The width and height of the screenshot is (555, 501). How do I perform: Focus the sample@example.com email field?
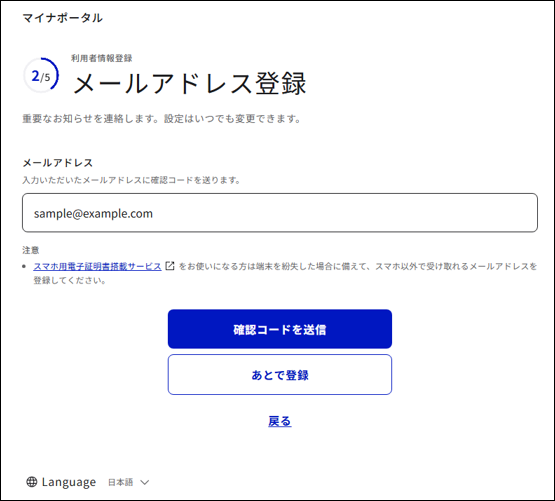click(280, 213)
